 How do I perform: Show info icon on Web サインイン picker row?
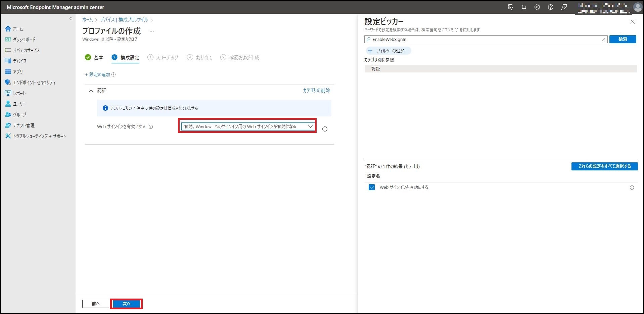(x=632, y=188)
